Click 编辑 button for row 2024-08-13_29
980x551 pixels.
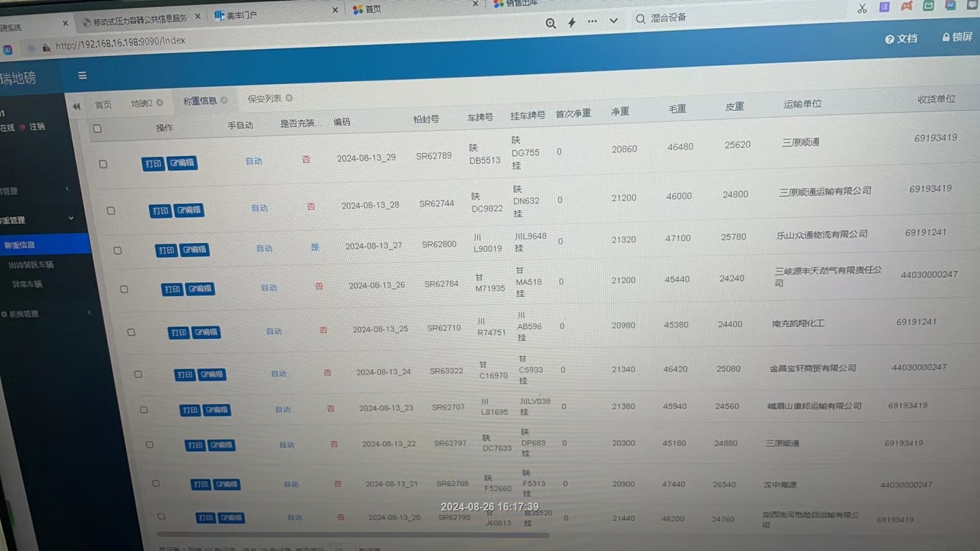coord(182,163)
